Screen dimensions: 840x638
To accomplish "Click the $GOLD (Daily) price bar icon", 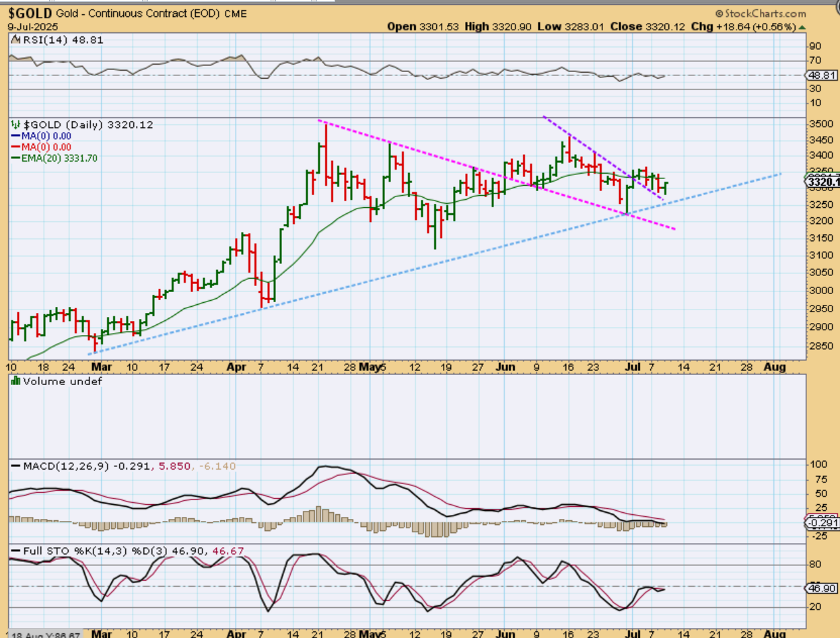I will pos(15,125).
